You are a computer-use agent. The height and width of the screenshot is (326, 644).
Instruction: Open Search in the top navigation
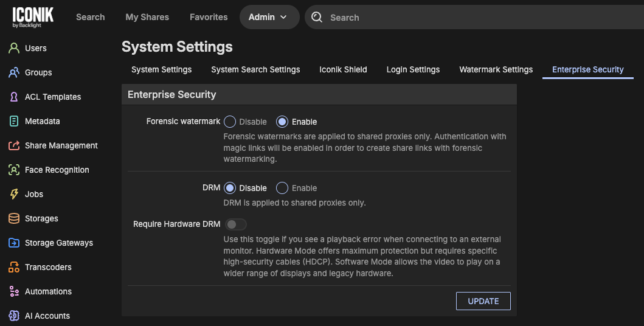[91, 17]
